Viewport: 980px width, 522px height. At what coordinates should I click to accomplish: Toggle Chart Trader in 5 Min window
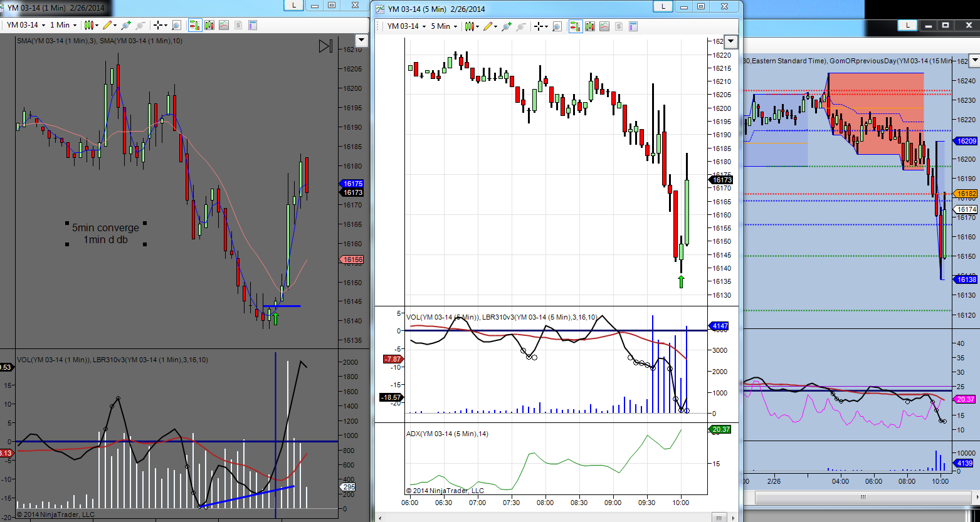575,26
